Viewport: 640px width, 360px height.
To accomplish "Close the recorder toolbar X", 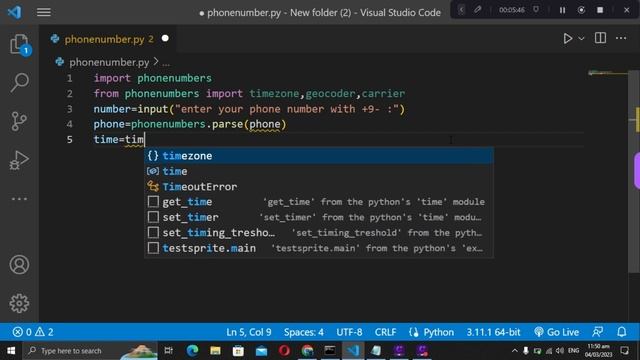I will (627, 10).
